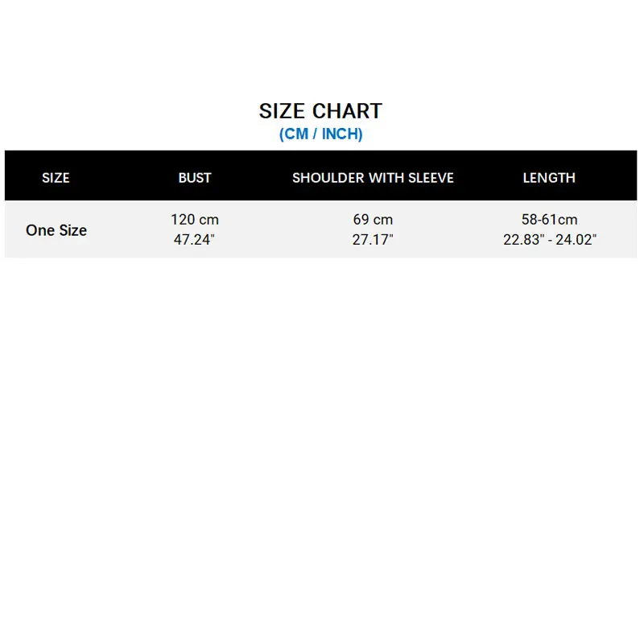Click the word SLEEVE in the header row

(x=430, y=178)
